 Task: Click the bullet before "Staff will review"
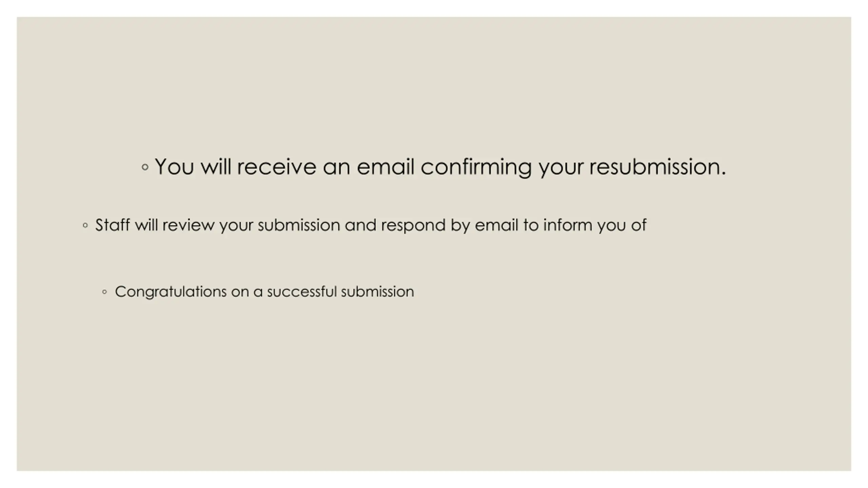coord(85,225)
